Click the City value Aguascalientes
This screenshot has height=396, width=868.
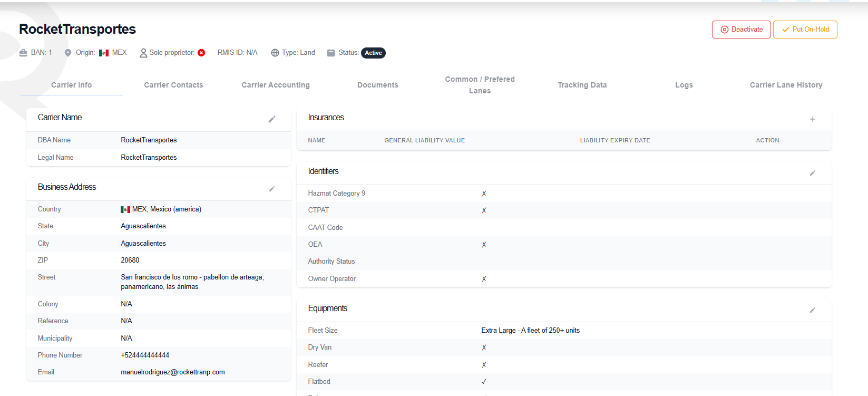coord(143,244)
